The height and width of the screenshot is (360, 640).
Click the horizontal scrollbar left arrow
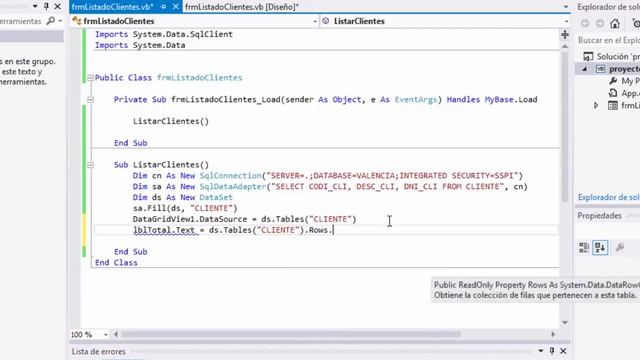click(x=116, y=334)
